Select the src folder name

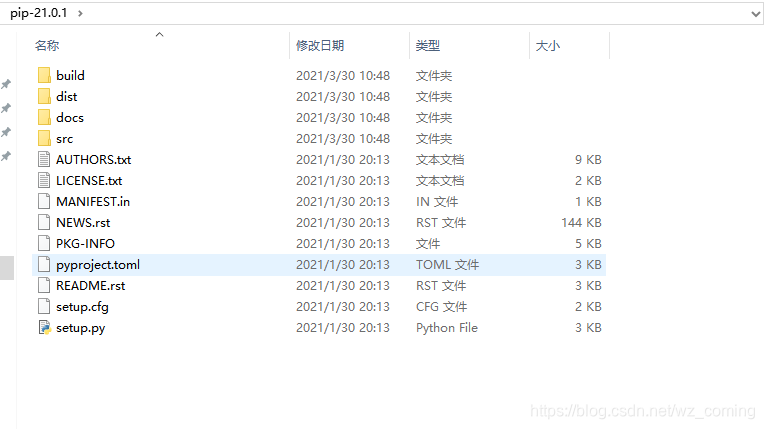pos(64,139)
